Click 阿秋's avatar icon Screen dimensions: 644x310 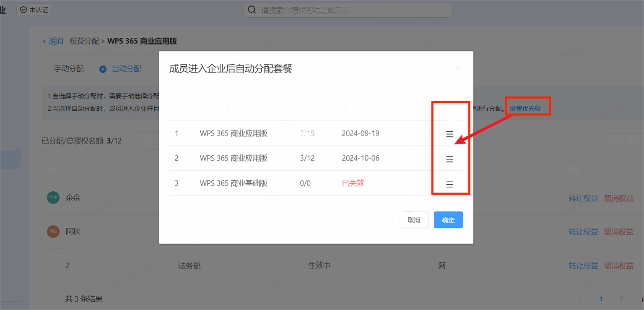53,232
